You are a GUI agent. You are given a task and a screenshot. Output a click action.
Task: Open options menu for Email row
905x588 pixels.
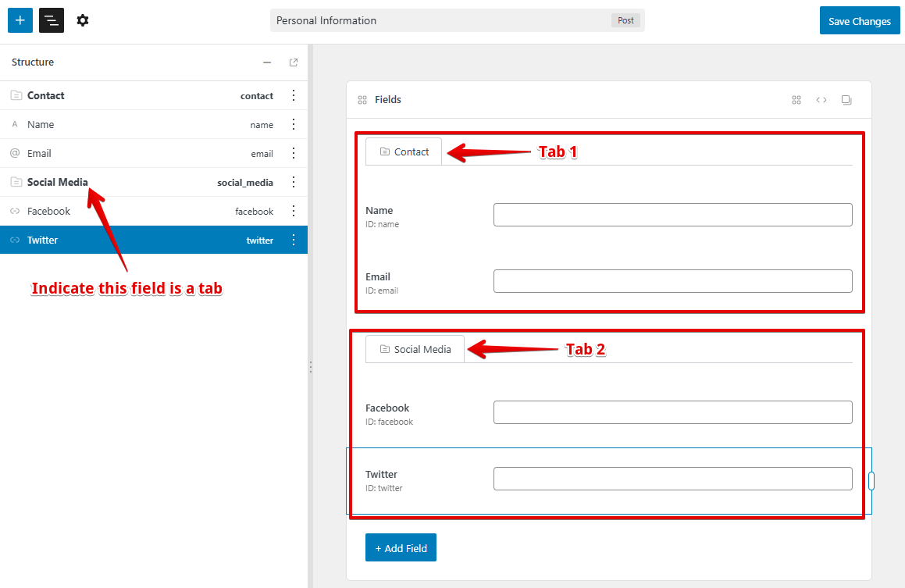click(294, 153)
